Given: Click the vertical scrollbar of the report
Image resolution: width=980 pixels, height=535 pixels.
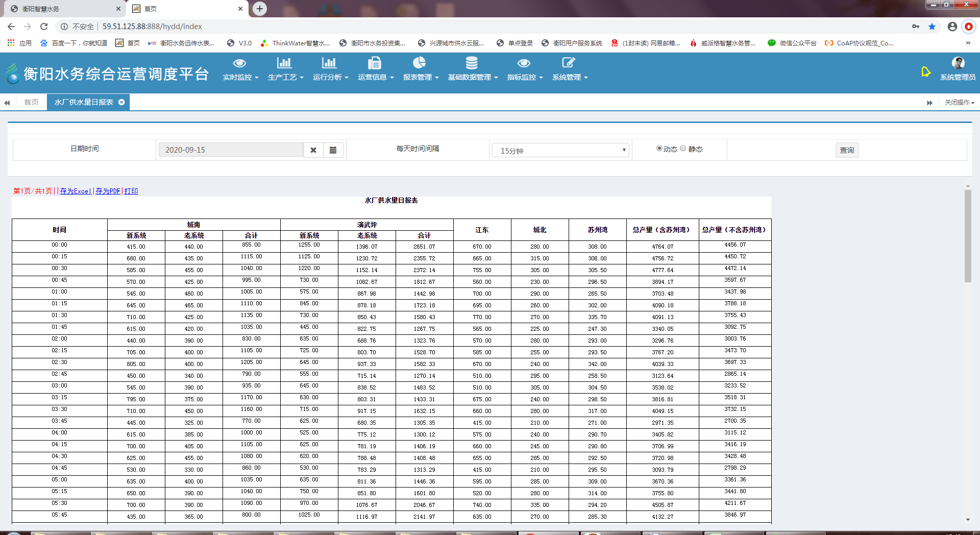Looking at the screenshot, I should [x=968, y=235].
